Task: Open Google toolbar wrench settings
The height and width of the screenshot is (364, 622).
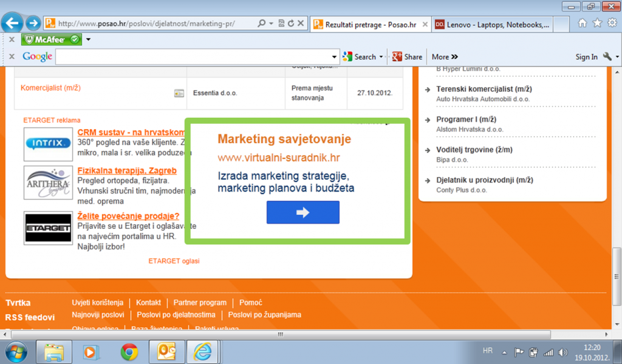Action: (x=607, y=56)
